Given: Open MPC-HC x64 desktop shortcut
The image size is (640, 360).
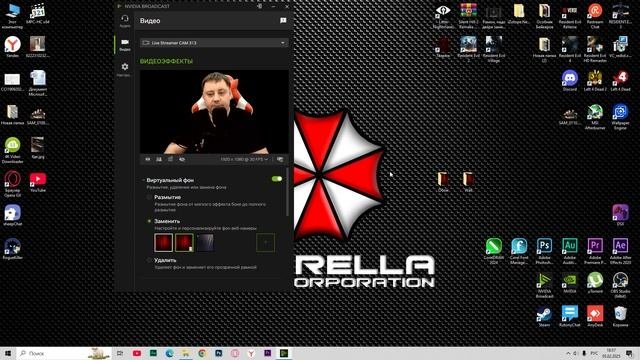Looking at the screenshot, I should 38,13.
